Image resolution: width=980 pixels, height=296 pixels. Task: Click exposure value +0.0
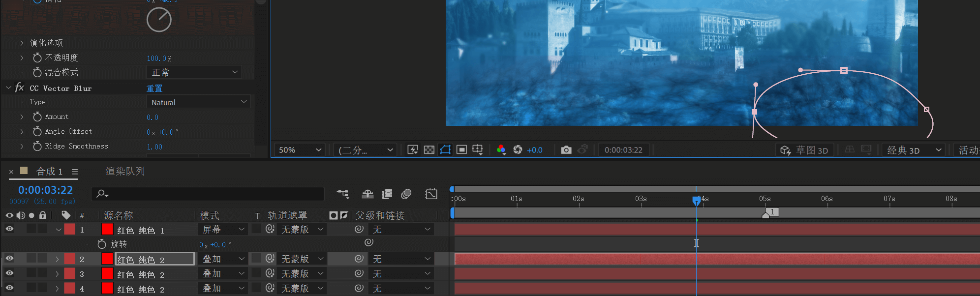click(535, 150)
